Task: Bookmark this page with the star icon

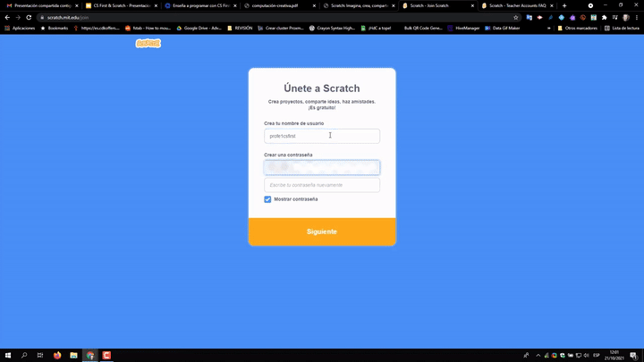Action: click(x=516, y=17)
